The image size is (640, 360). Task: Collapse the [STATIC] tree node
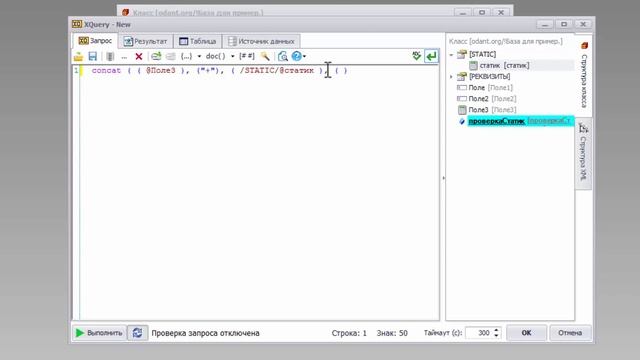coord(451,54)
